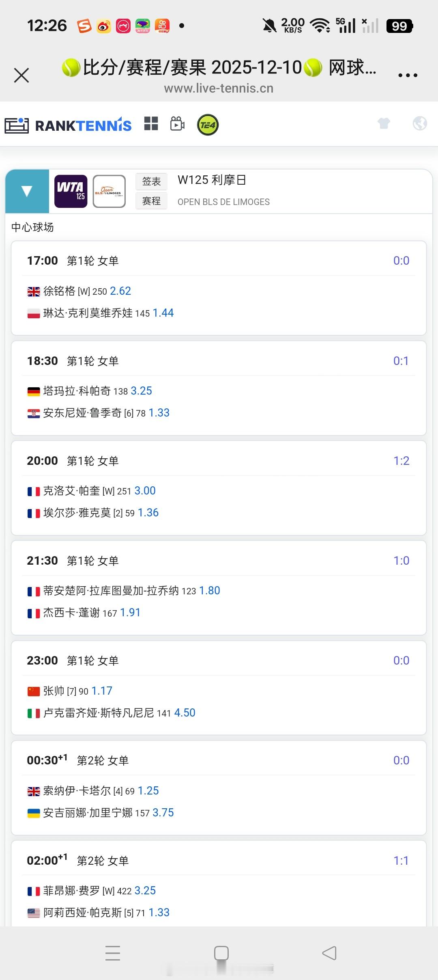Tap the Open BLS Limoges tournament logo
Viewport: 438px width, 980px height.
click(109, 191)
